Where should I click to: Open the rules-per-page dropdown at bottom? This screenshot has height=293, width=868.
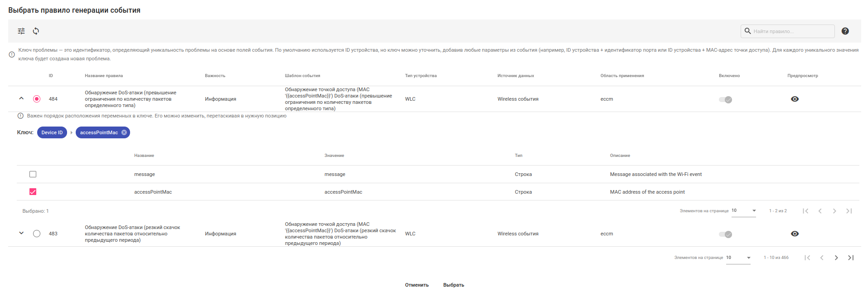coord(738,258)
